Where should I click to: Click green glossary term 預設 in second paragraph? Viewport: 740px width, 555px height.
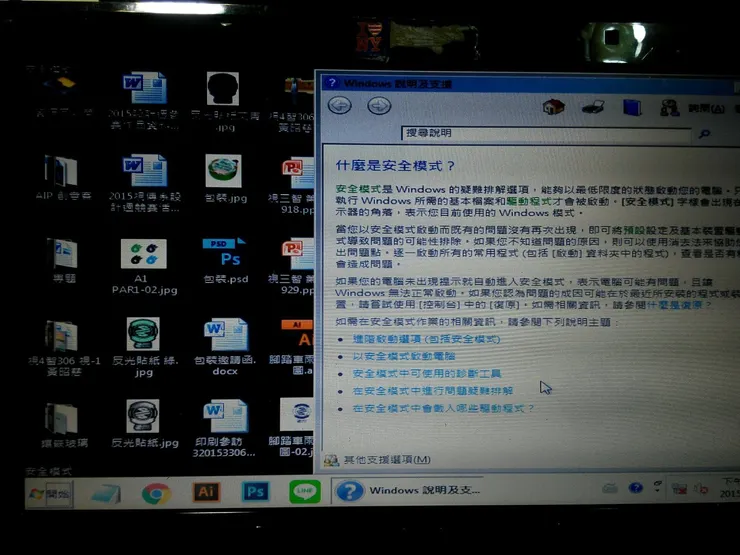click(x=634, y=230)
